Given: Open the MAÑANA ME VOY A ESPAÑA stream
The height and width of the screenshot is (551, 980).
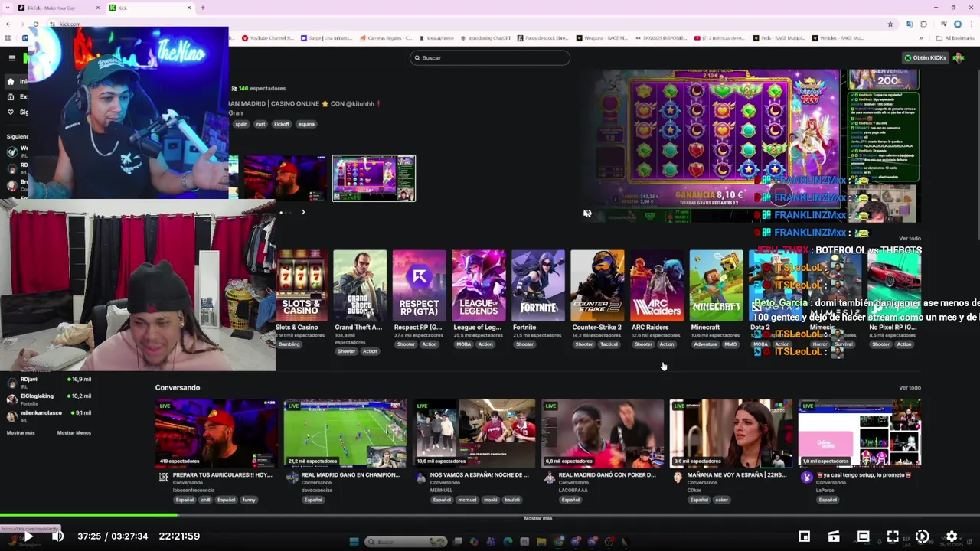Looking at the screenshot, I should click(731, 433).
